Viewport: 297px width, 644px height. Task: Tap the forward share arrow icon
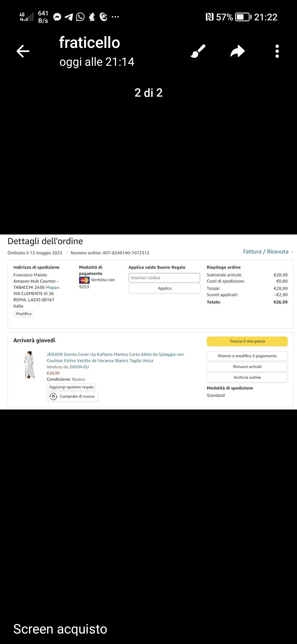pyautogui.click(x=238, y=51)
